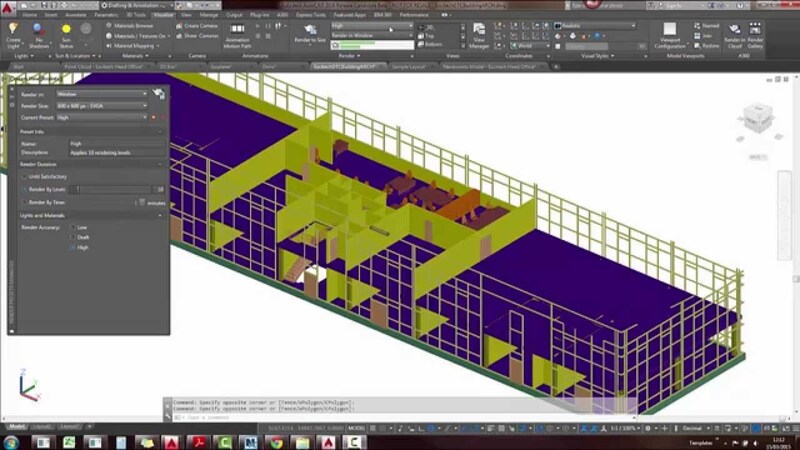The image size is (800, 450).
Task: Set Render Accuracy to Draft
Action: 72,237
